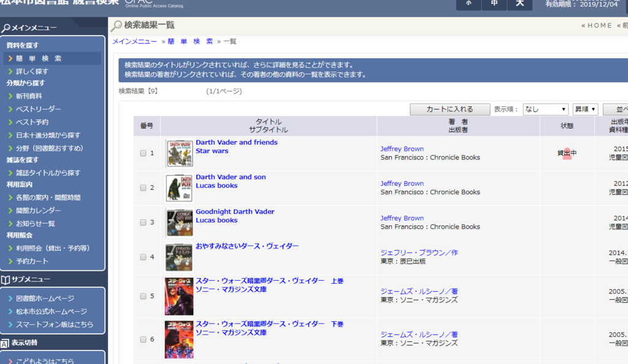Click author ジェフリー・ブラウン／作
The height and width of the screenshot is (364, 628).
[x=419, y=253]
